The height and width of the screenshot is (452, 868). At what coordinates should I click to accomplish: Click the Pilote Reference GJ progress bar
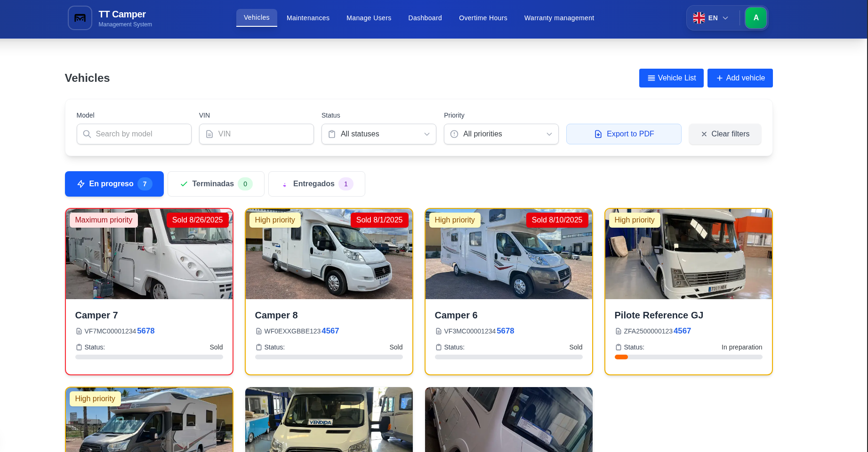tap(688, 357)
